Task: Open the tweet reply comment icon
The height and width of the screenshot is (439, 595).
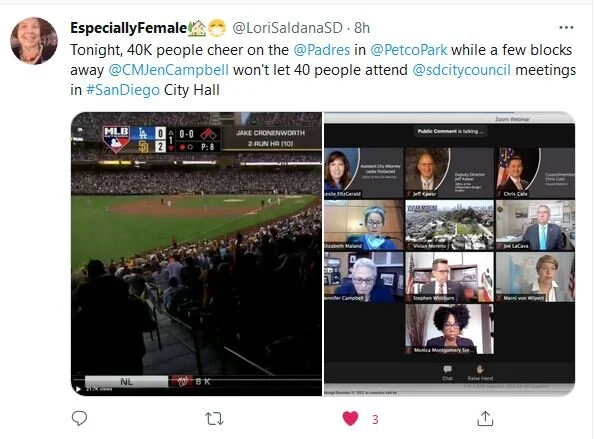Action: [x=79, y=418]
